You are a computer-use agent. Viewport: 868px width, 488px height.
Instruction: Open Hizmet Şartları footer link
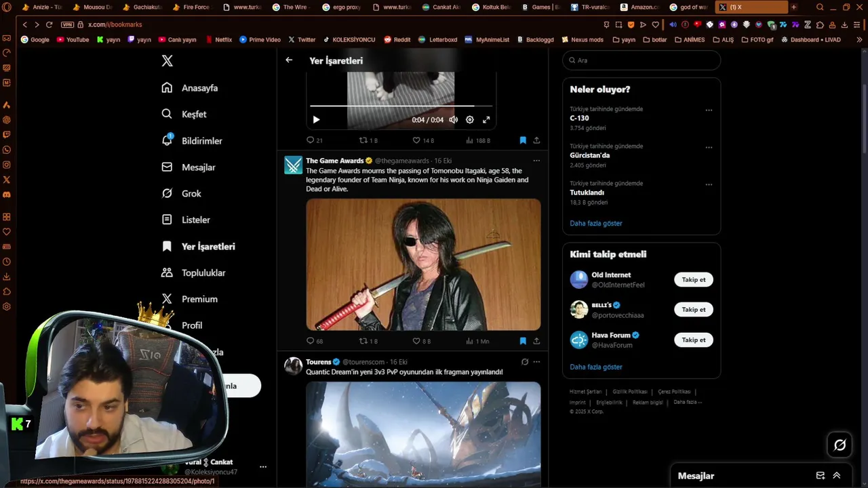585,392
